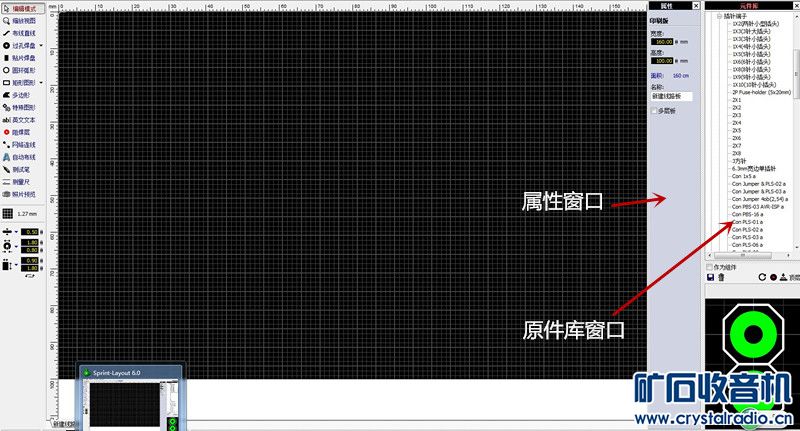Select 6.3mm宽边单插针 in the library
The image size is (800, 431).
(754, 168)
